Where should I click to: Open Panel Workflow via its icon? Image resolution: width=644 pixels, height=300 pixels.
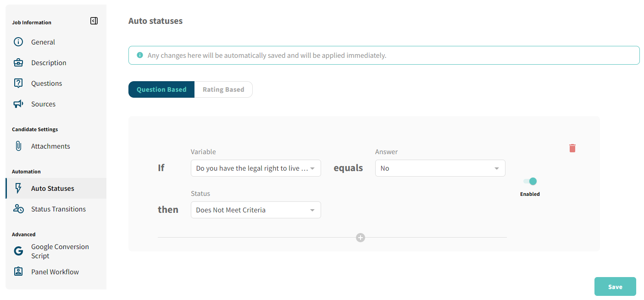pyautogui.click(x=18, y=272)
